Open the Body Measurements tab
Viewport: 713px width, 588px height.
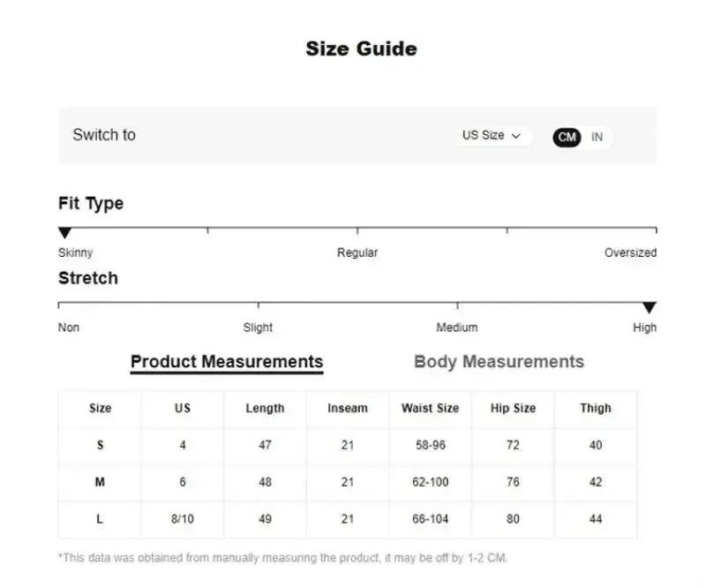[499, 362]
